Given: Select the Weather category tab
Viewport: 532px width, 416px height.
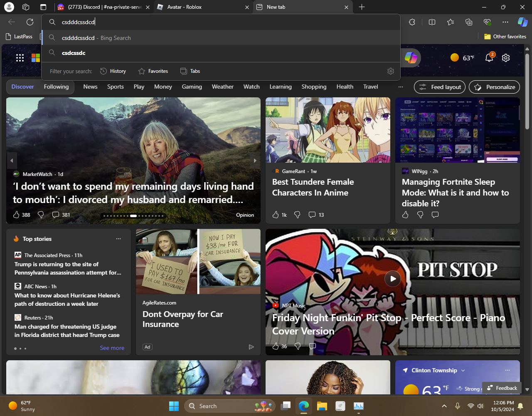Looking at the screenshot, I should coord(223,87).
